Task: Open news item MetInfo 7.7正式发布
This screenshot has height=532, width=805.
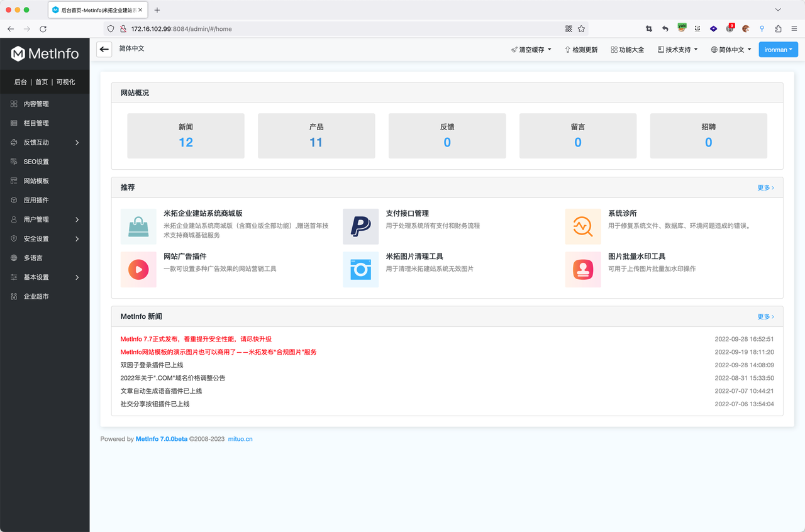Action: pyautogui.click(x=196, y=339)
